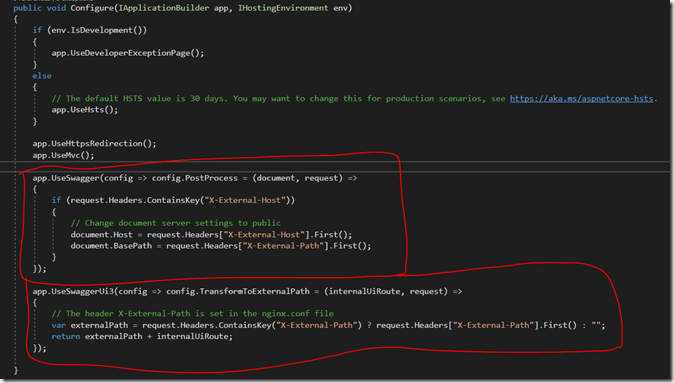Click the 'document.BasePath =' assignment line
The width and height of the screenshot is (674, 383).
pyautogui.click(x=221, y=246)
